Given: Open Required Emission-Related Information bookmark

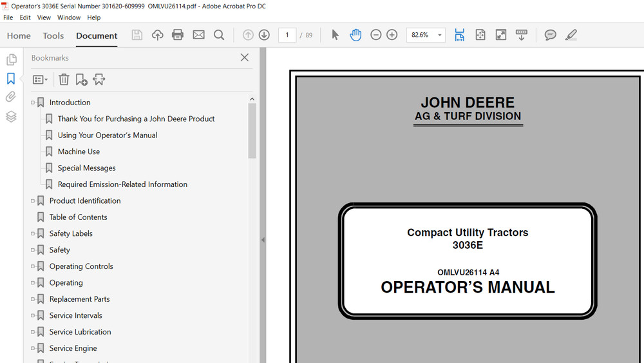Looking at the screenshot, I should click(x=122, y=184).
